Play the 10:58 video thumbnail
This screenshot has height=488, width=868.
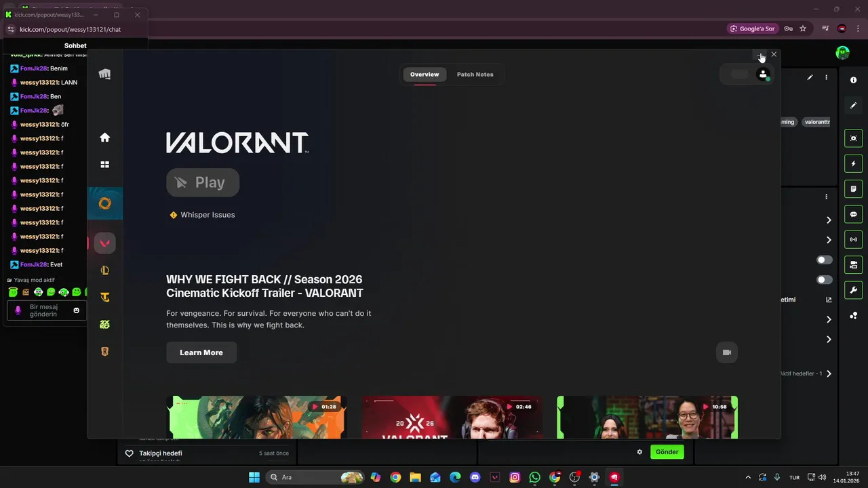tap(647, 417)
